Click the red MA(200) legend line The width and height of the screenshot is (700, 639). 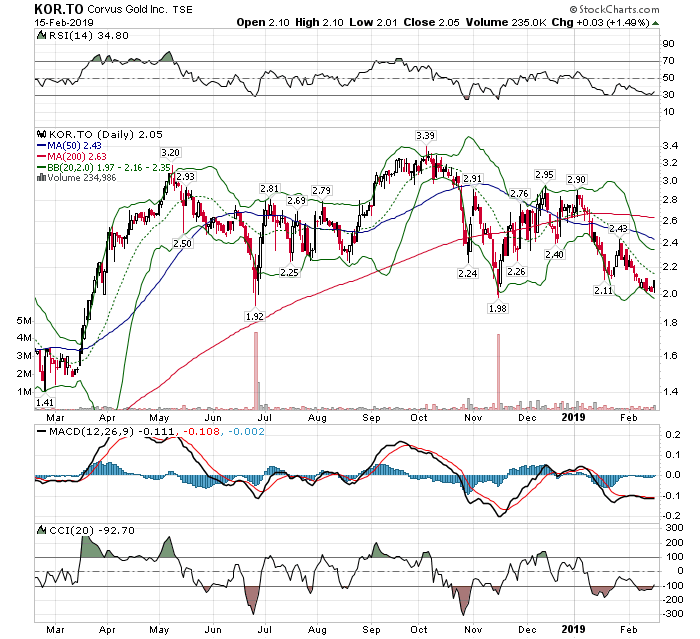[41, 157]
